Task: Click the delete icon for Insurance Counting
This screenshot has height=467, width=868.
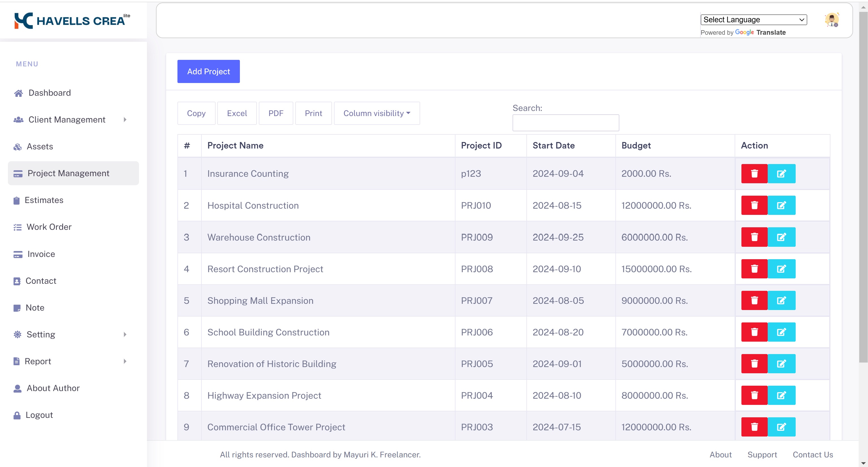Action: tap(754, 174)
